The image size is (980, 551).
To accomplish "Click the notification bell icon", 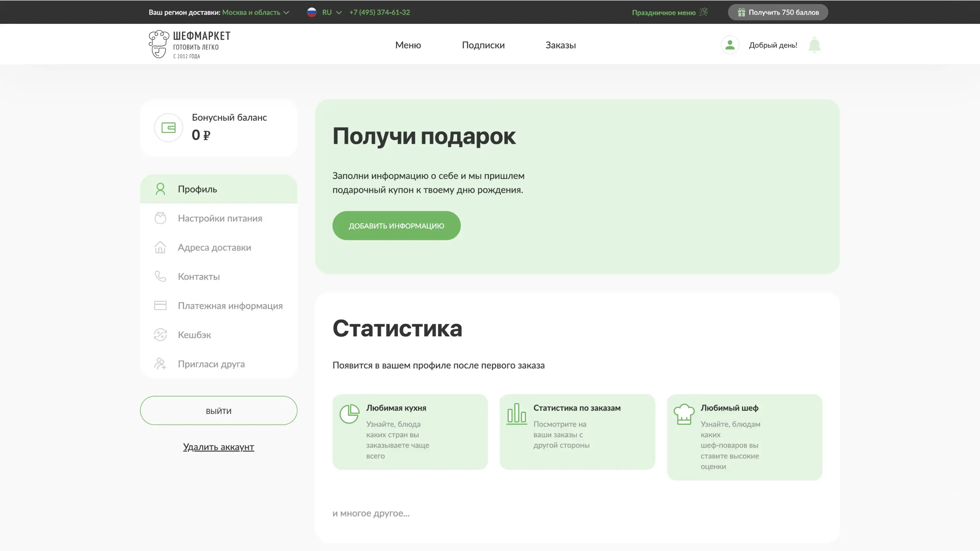I will click(814, 45).
